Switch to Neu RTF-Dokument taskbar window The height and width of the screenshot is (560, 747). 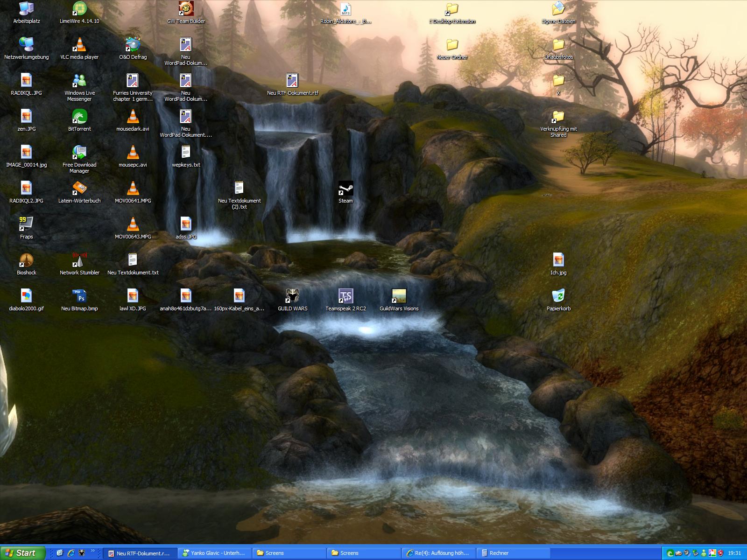click(140, 553)
